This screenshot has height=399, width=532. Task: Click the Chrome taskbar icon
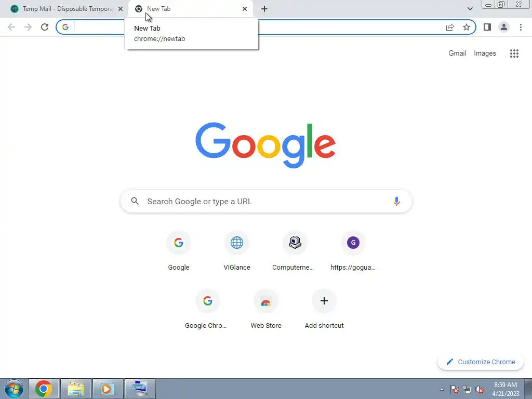[44, 389]
